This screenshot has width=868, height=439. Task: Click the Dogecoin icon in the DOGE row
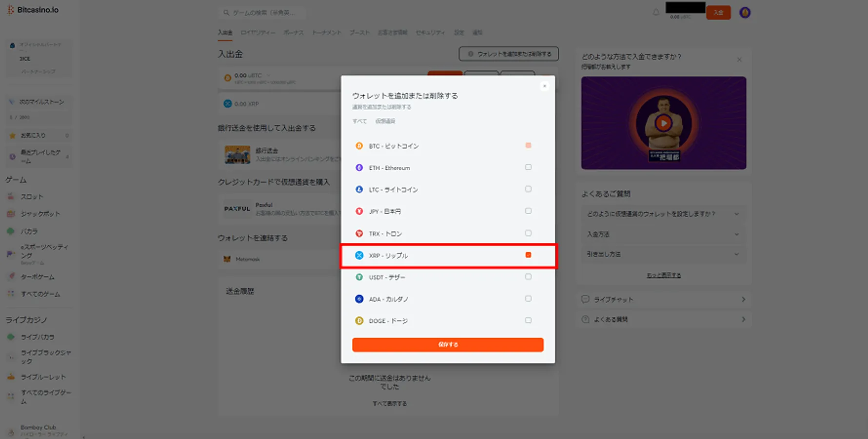click(x=359, y=320)
